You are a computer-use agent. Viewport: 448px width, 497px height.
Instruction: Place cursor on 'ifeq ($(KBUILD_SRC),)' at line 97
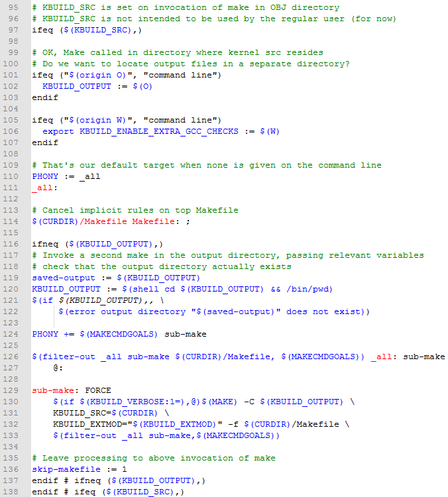(87, 30)
